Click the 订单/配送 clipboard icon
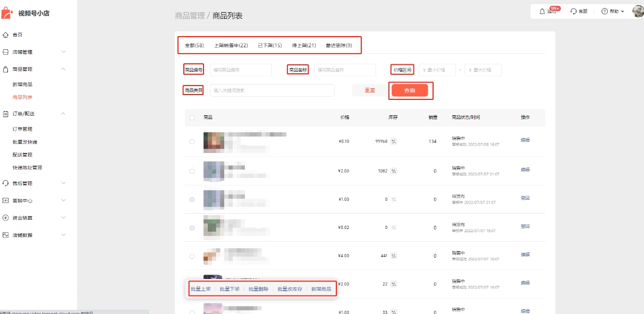 [5, 113]
